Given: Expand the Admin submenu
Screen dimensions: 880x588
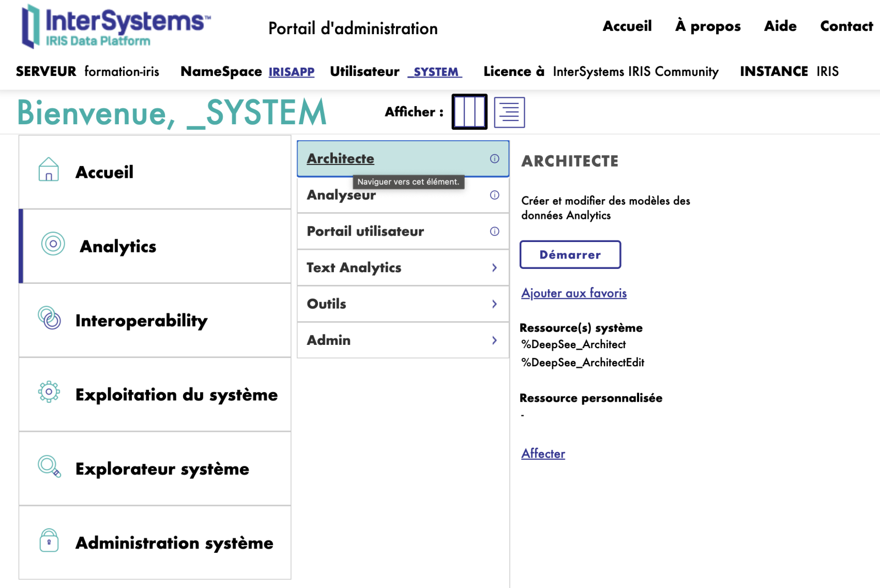Looking at the screenshot, I should click(x=494, y=340).
